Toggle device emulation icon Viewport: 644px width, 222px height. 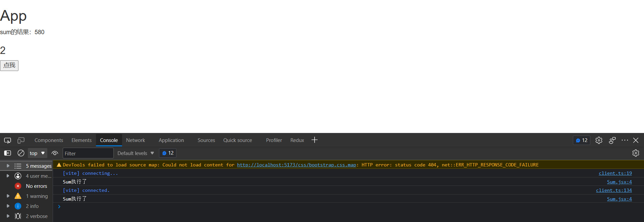(21, 140)
